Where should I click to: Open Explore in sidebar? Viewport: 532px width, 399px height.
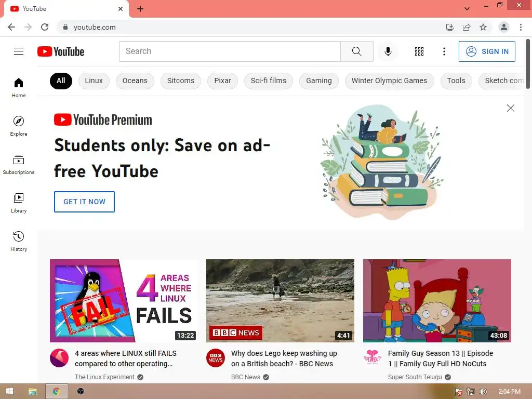(19, 126)
